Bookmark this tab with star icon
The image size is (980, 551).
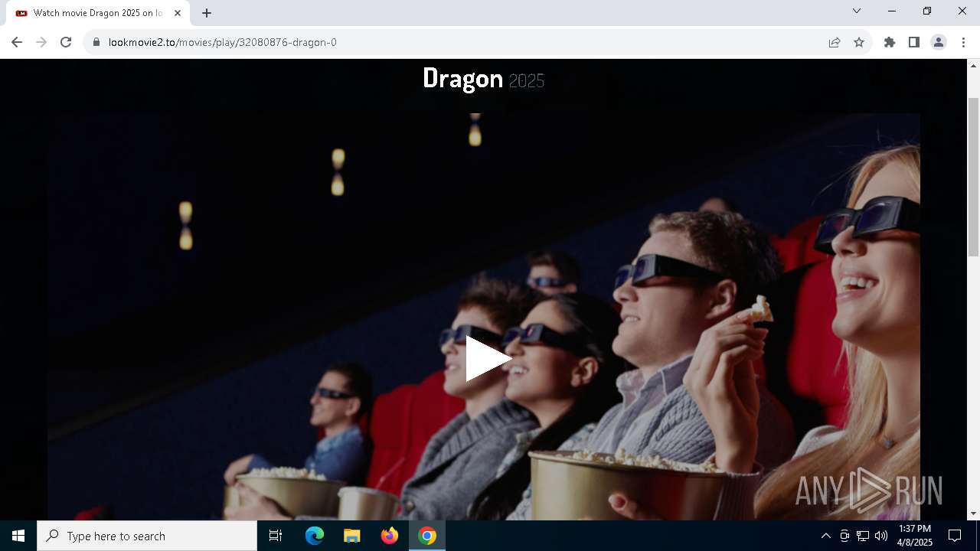[859, 42]
